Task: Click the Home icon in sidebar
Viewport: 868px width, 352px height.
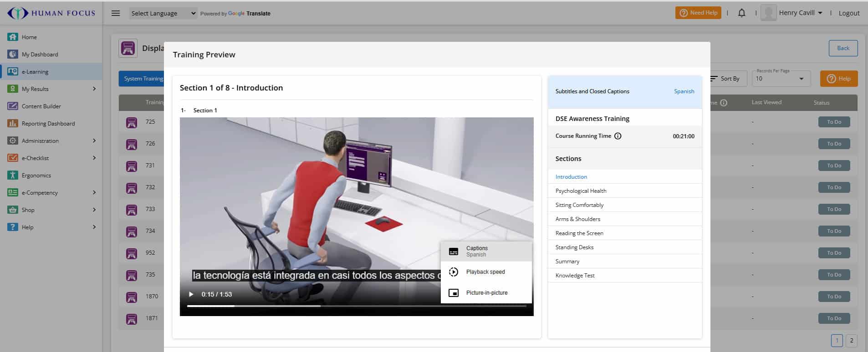Action: click(13, 37)
